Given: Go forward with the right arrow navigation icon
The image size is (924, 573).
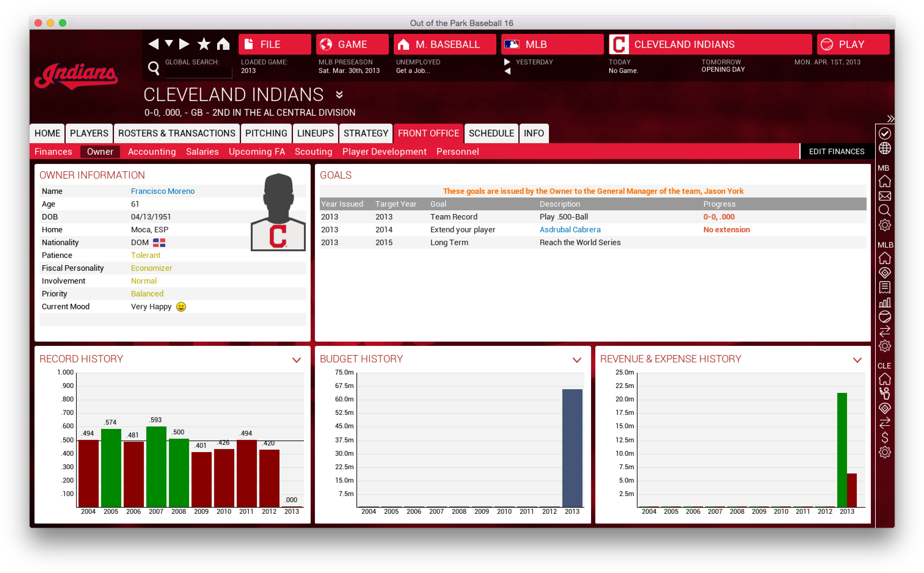Looking at the screenshot, I should [184, 44].
